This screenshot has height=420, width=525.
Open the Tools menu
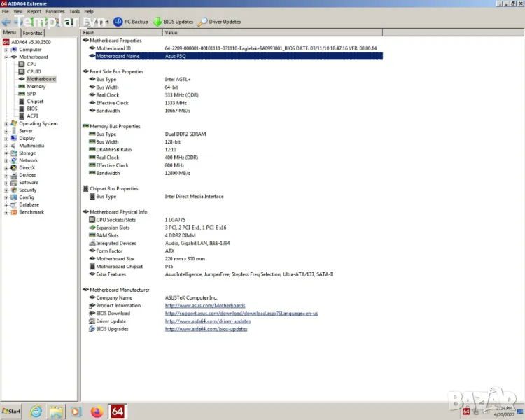coord(74,12)
